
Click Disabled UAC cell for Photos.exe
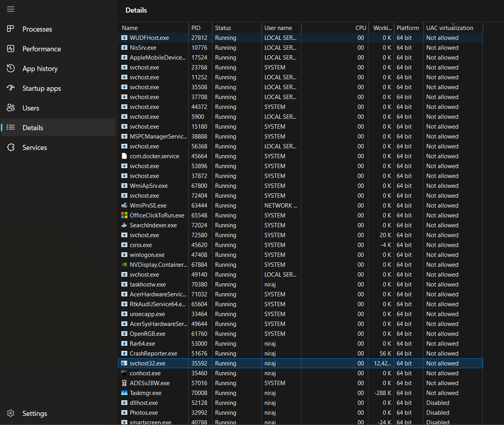[438, 413]
